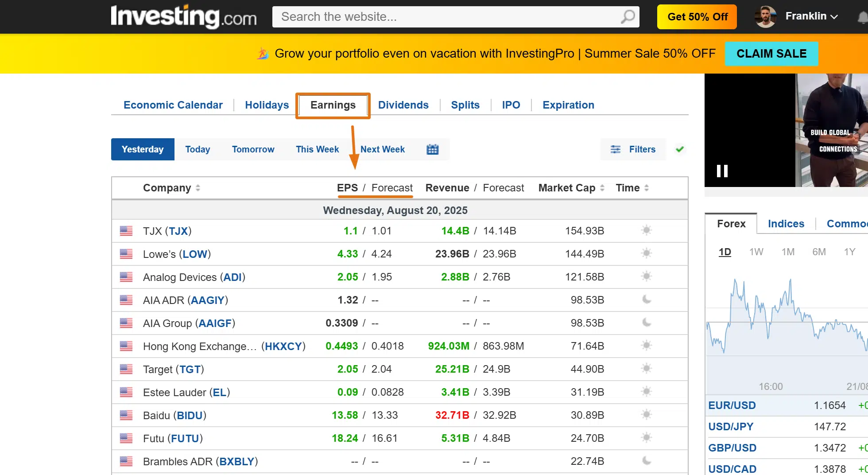868x475 pixels.
Task: Select the Yesterday date filter
Action: (x=143, y=149)
